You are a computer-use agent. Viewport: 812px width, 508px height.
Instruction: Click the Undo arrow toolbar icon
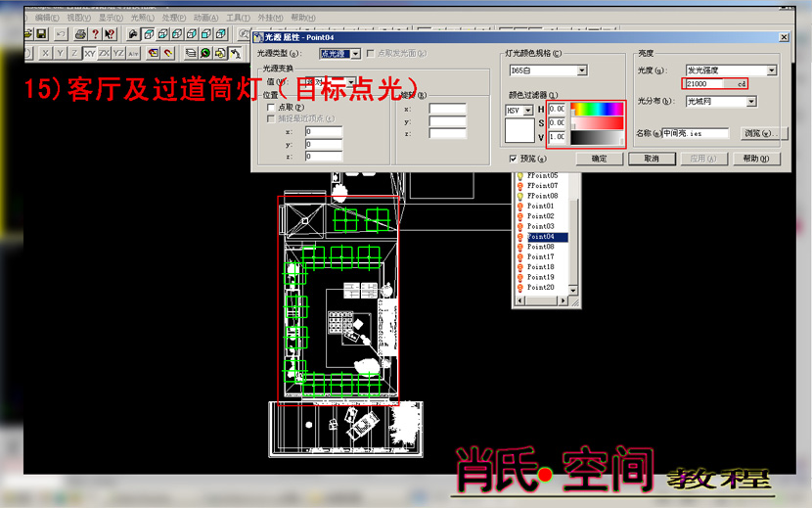coord(61,34)
